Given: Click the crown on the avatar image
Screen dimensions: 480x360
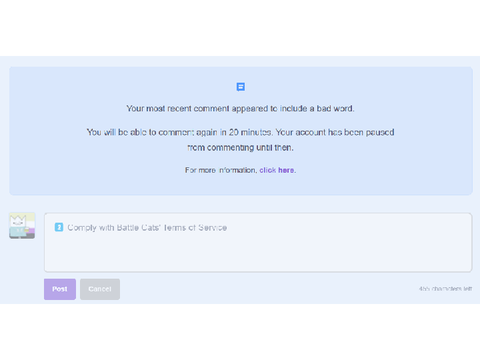Looking at the screenshot, I should coord(18,219).
